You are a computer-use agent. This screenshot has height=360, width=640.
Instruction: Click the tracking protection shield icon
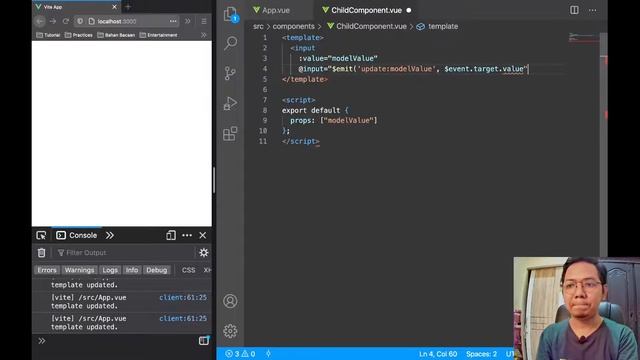coord(80,21)
